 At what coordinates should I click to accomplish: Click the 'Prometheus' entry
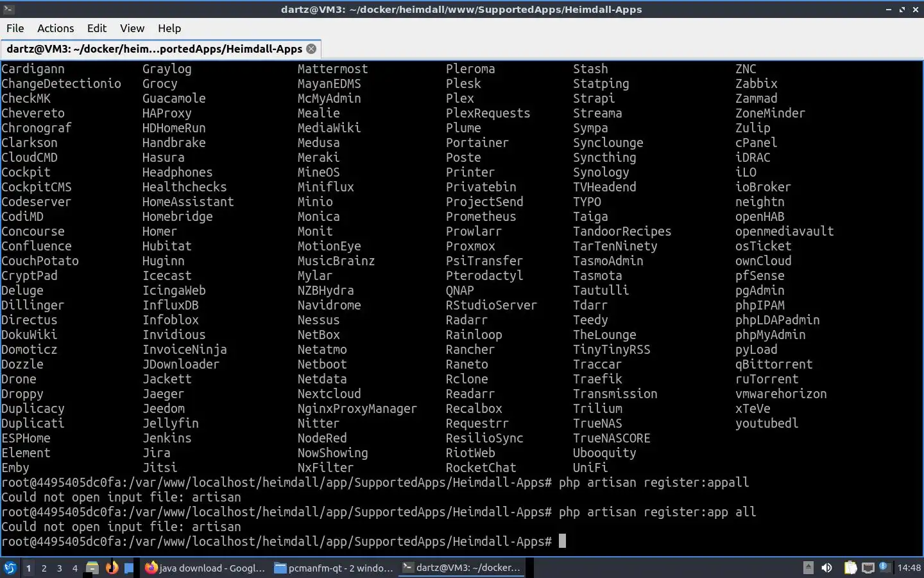[481, 216]
